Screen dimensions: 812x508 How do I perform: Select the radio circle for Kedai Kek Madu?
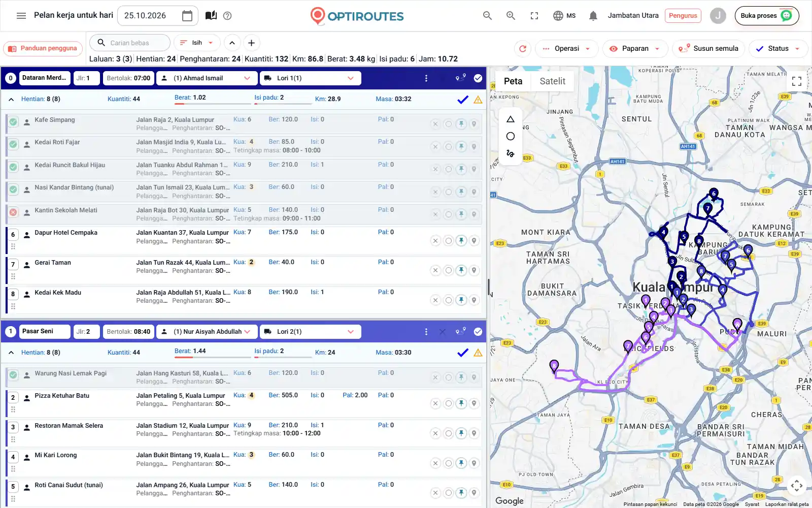[x=449, y=300]
